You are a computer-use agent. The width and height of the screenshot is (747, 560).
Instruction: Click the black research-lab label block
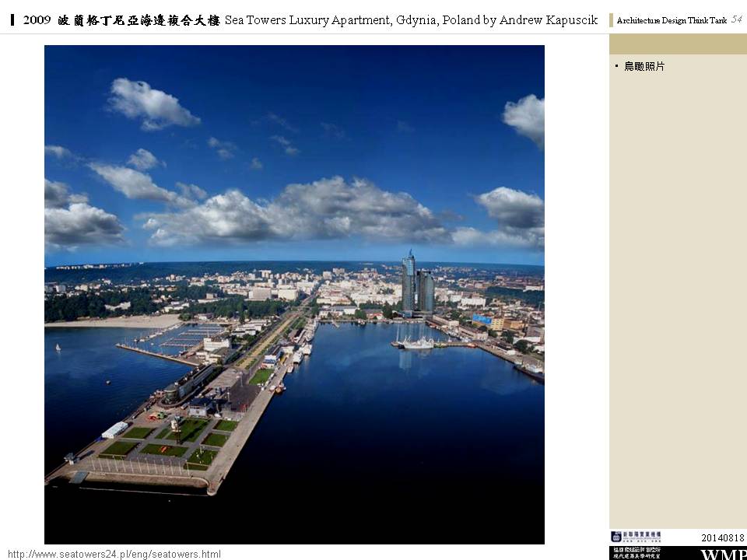click(637, 553)
